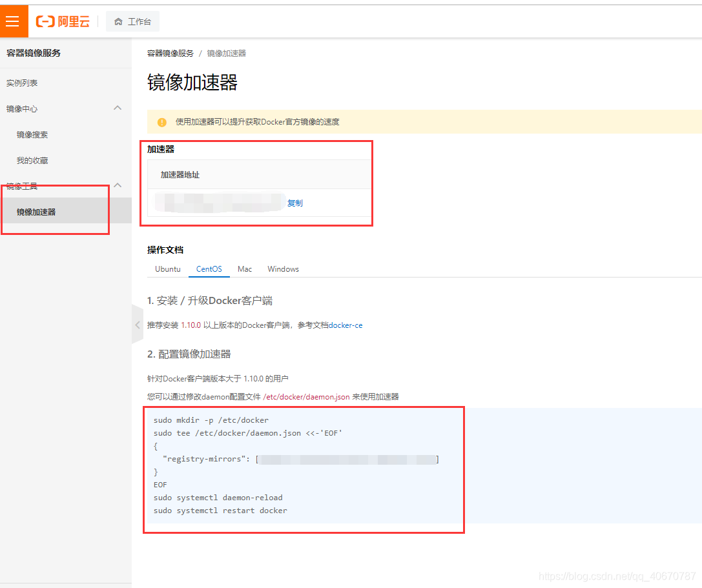Click the blurred accelerator address field

(x=220, y=203)
